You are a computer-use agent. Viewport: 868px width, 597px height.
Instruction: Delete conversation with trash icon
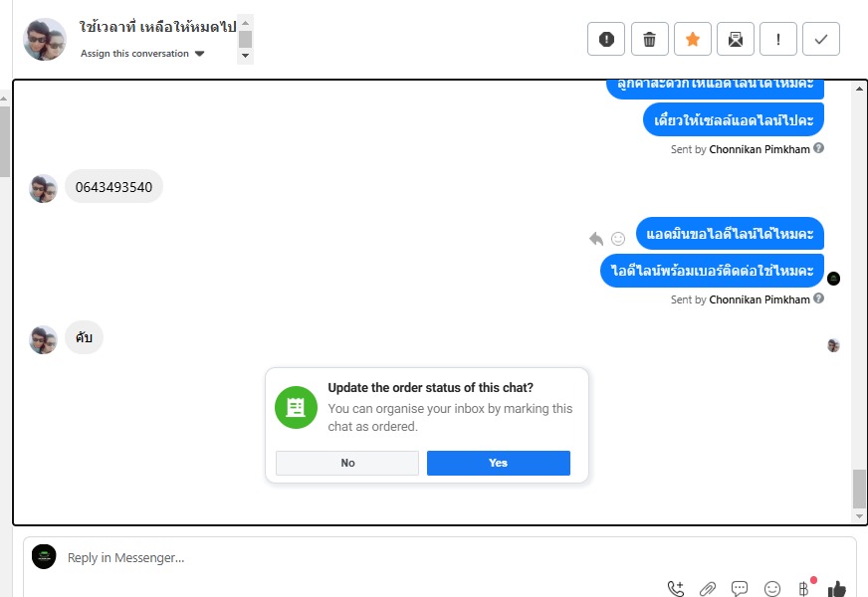[x=649, y=39]
